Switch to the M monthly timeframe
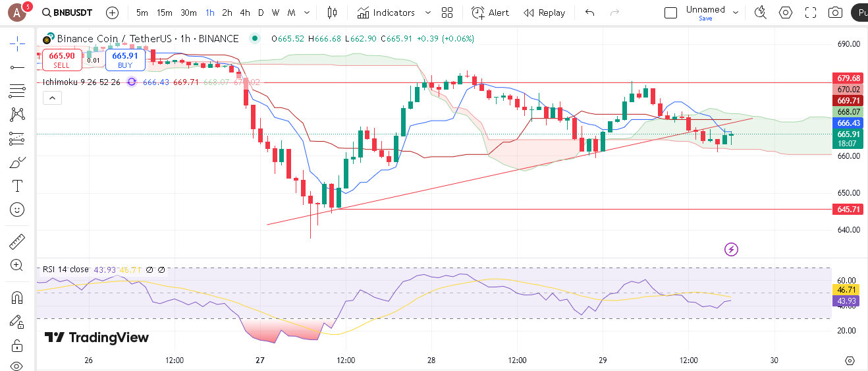The image size is (868, 371). tap(291, 13)
